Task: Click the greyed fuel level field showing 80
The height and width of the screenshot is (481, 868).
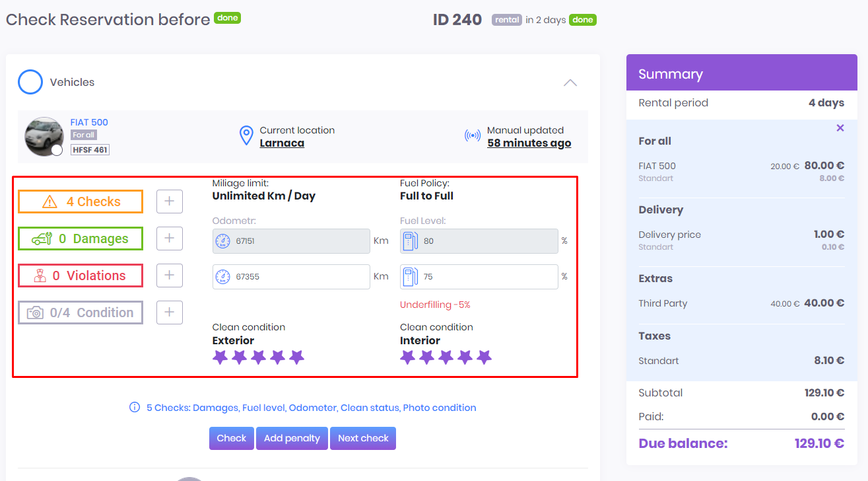Action: (x=479, y=241)
